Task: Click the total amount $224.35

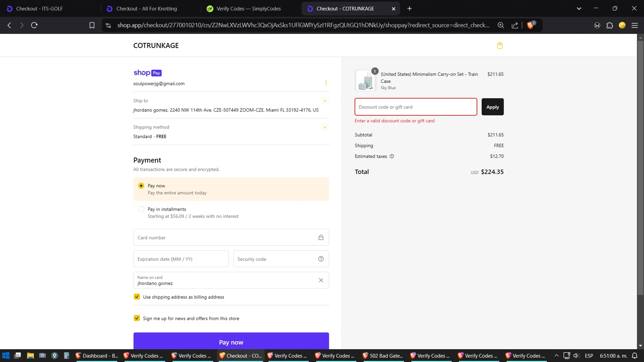Action: point(492,172)
